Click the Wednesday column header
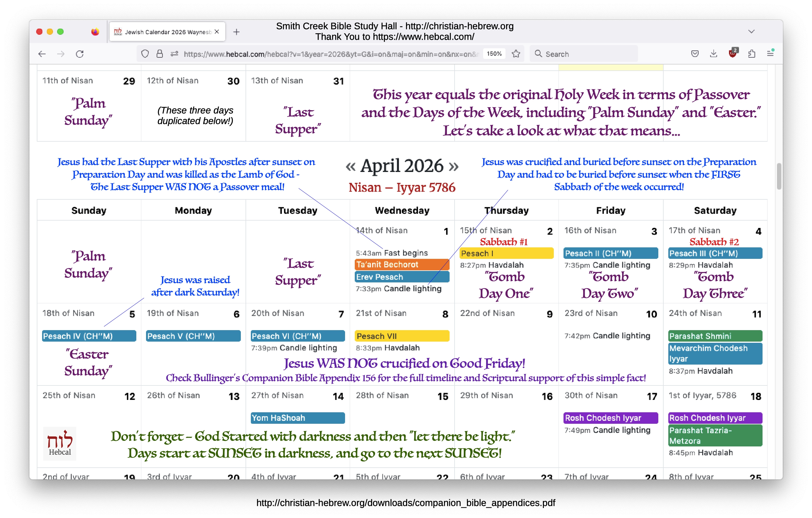The height and width of the screenshot is (518, 812). [402, 211]
